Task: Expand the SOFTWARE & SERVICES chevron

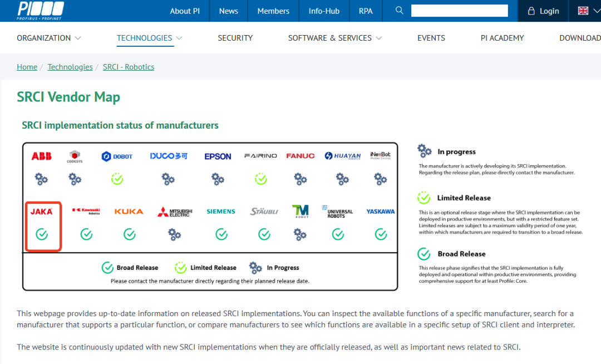Action: pyautogui.click(x=379, y=38)
